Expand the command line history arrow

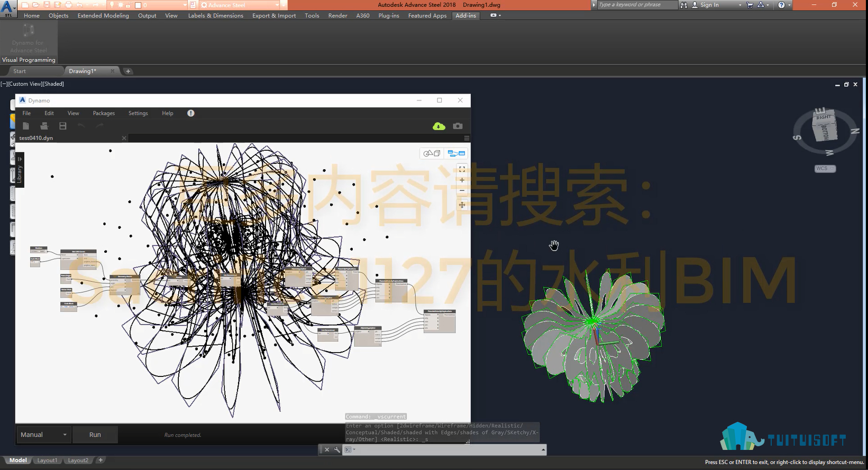coord(543,450)
